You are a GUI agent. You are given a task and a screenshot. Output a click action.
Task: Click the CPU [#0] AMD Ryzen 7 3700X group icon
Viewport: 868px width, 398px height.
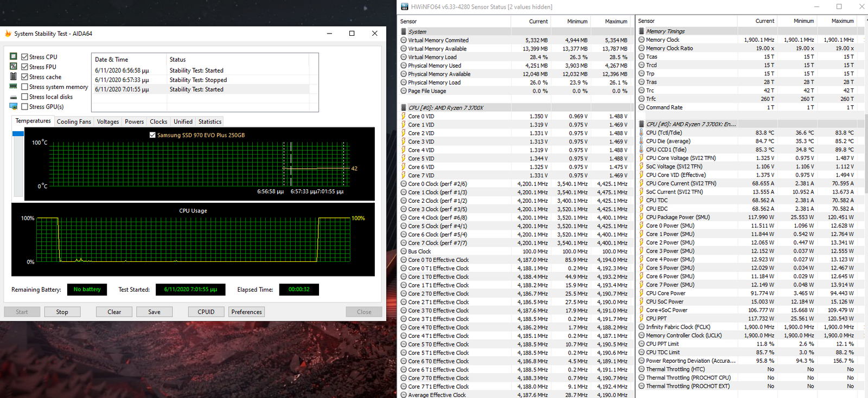(x=404, y=107)
